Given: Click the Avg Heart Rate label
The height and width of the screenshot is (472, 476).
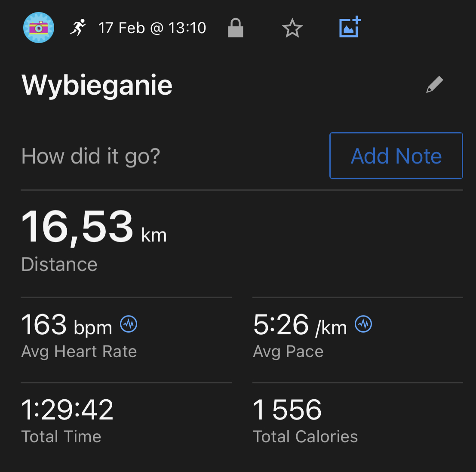Looking at the screenshot, I should pos(79,352).
